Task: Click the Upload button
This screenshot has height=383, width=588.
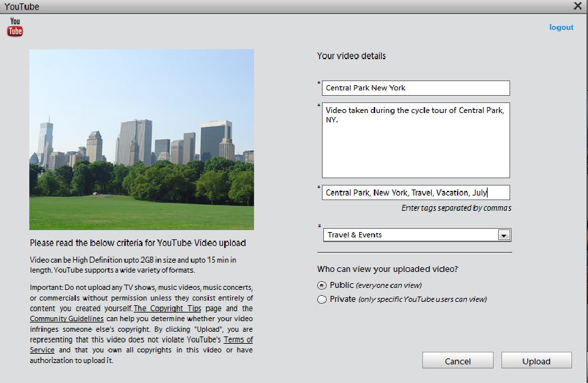Action: [536, 361]
